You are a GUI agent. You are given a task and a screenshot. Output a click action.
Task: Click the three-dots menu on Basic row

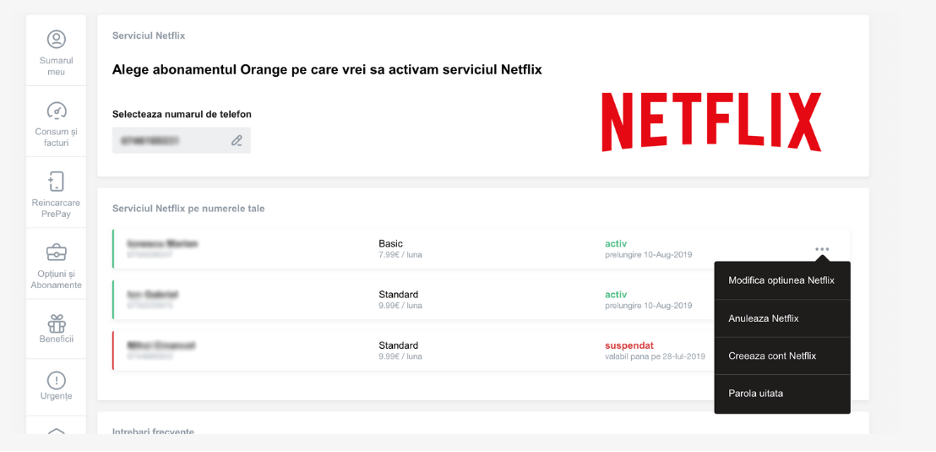coord(822,249)
